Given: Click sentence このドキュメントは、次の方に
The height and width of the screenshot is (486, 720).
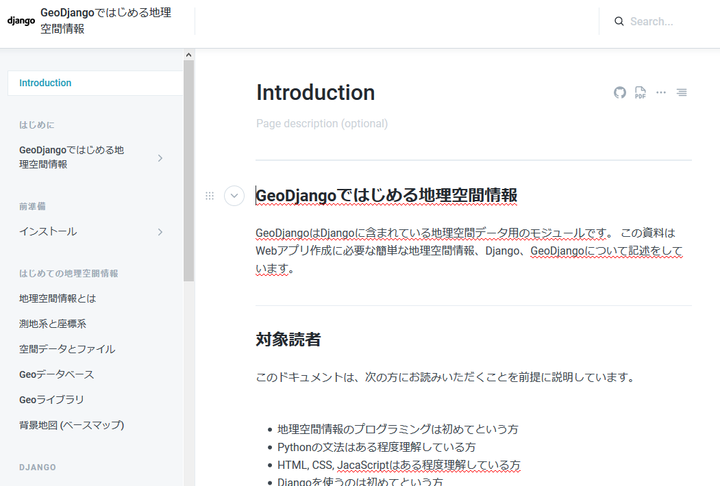Looking at the screenshot, I should (x=445, y=377).
